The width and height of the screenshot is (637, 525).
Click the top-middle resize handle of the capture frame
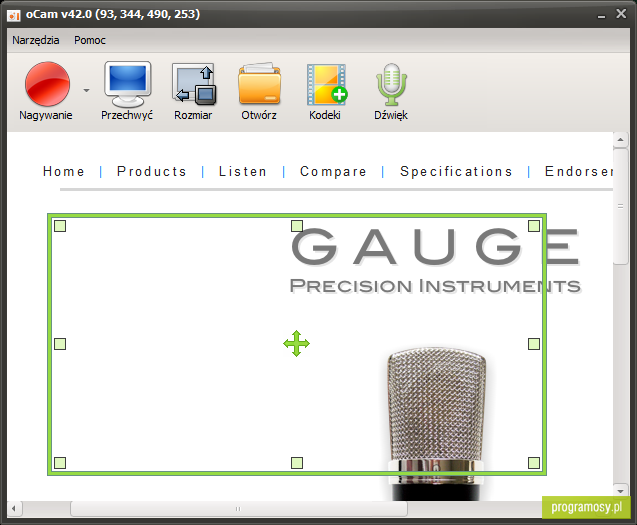click(297, 226)
